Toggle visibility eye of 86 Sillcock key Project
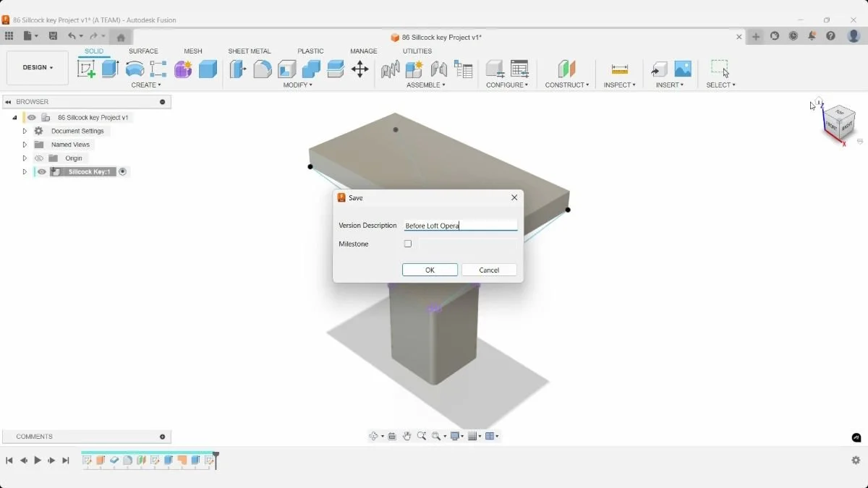 pyautogui.click(x=32, y=117)
